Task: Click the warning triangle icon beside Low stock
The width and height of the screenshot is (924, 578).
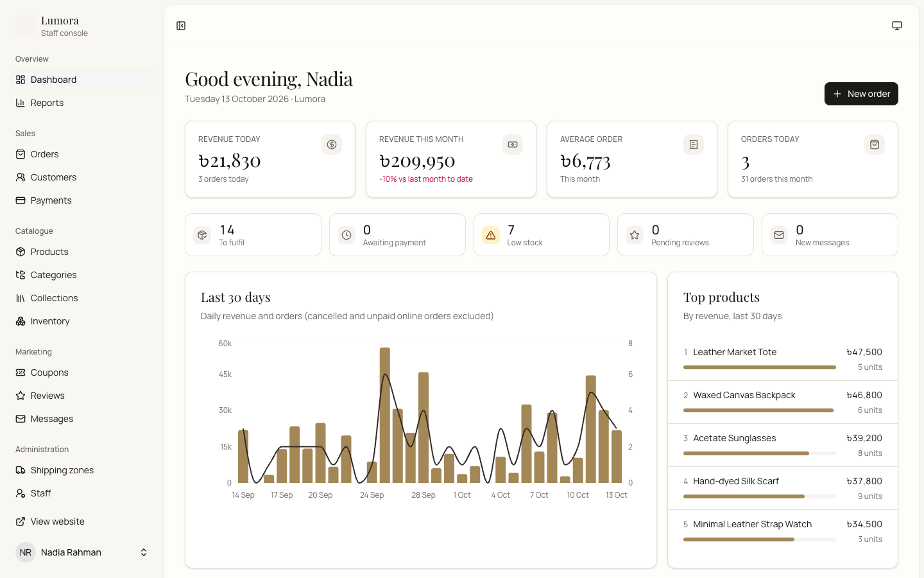Action: pyautogui.click(x=491, y=235)
